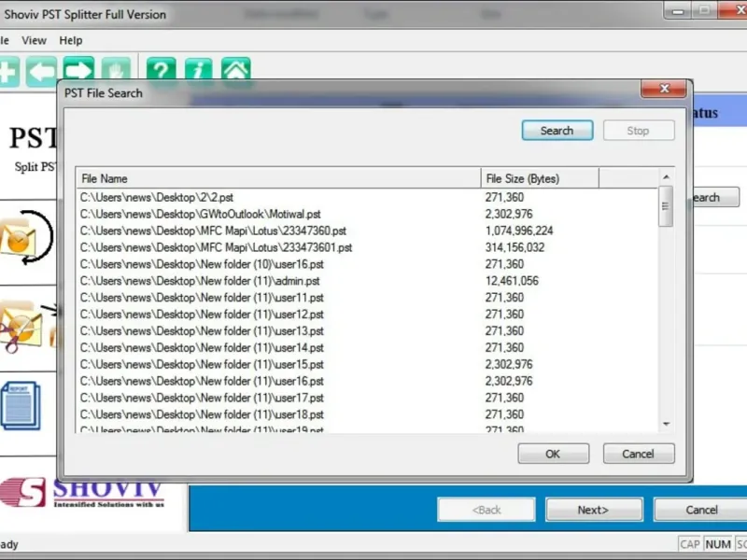
Task: Click Cancel in the main wizard bar
Action: coord(701,510)
